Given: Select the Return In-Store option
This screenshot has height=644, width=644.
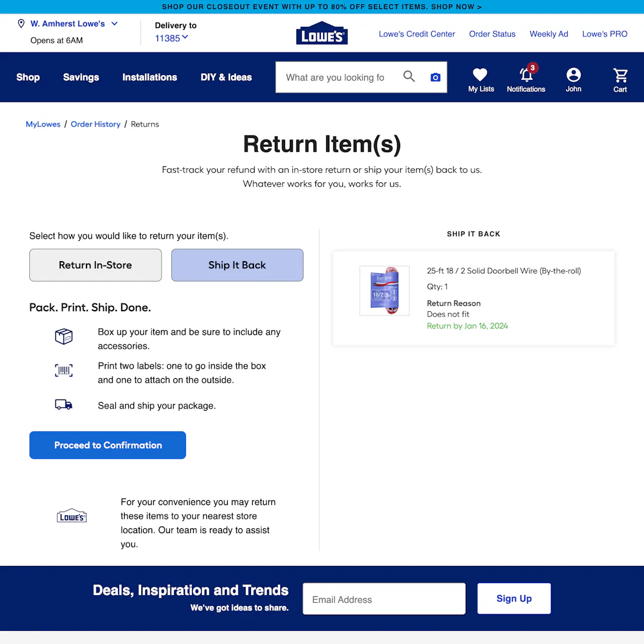Looking at the screenshot, I should click(x=95, y=265).
